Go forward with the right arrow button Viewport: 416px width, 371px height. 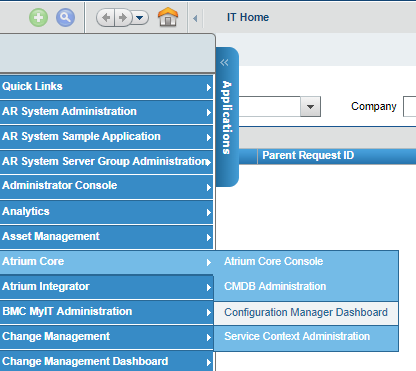[x=123, y=17]
